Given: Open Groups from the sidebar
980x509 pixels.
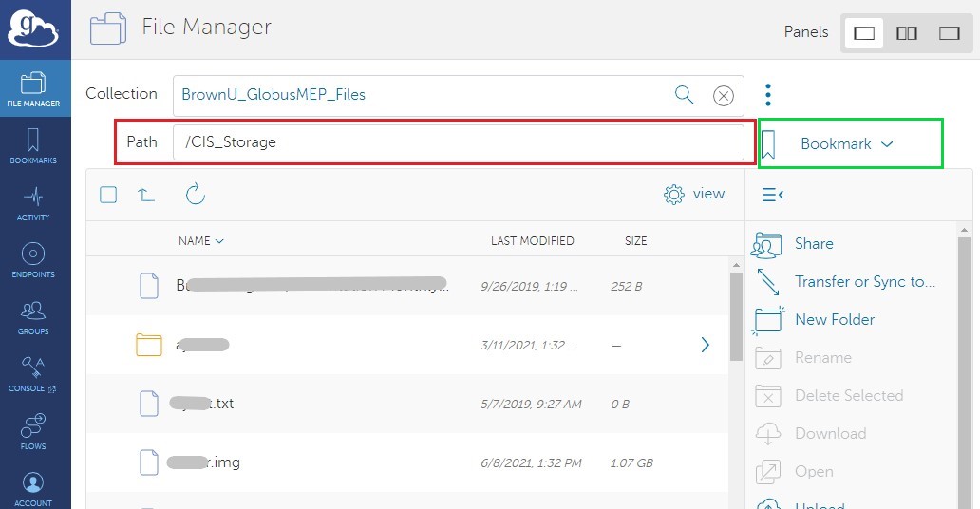Looking at the screenshot, I should click(x=33, y=317).
